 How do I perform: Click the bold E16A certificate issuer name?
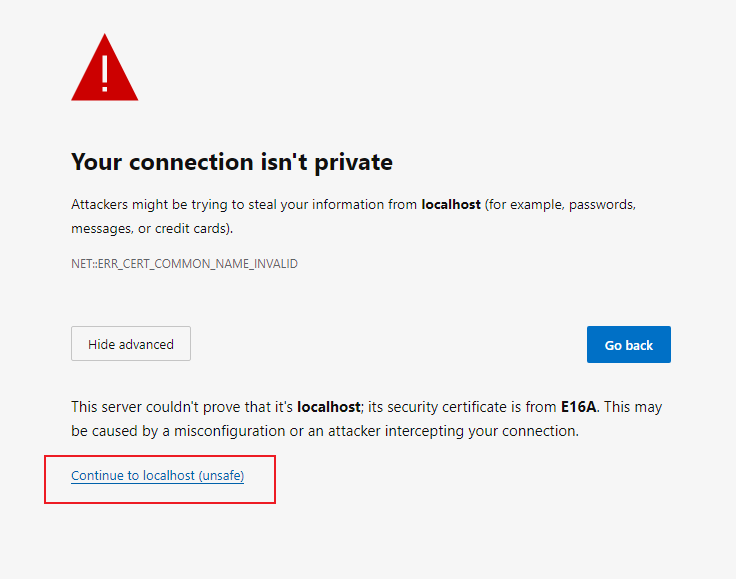[579, 407]
